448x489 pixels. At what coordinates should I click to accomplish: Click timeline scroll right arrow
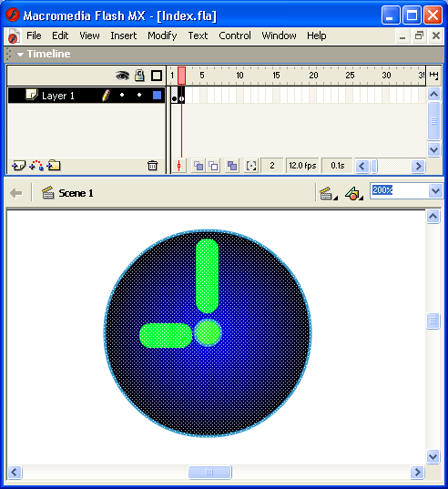(418, 166)
